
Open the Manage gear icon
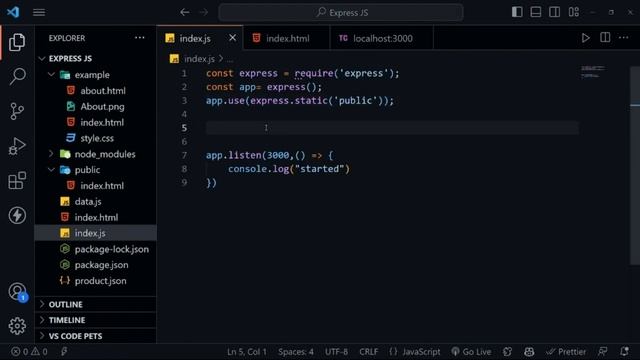click(17, 326)
